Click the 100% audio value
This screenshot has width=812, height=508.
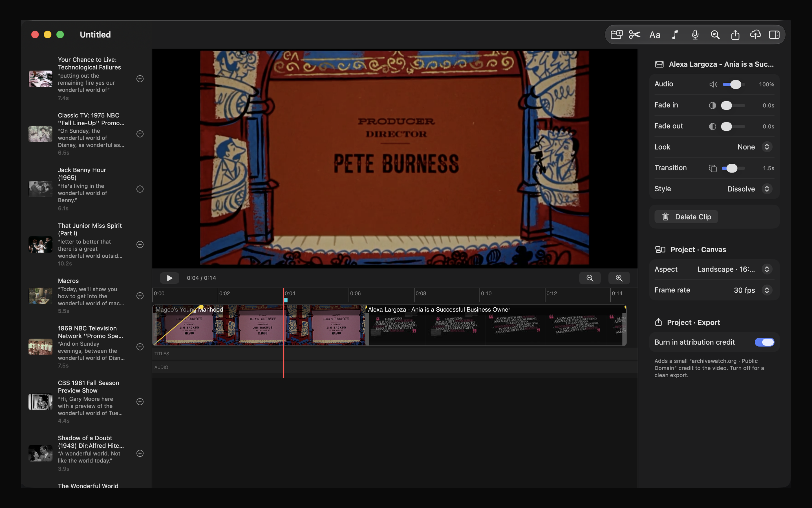click(766, 85)
